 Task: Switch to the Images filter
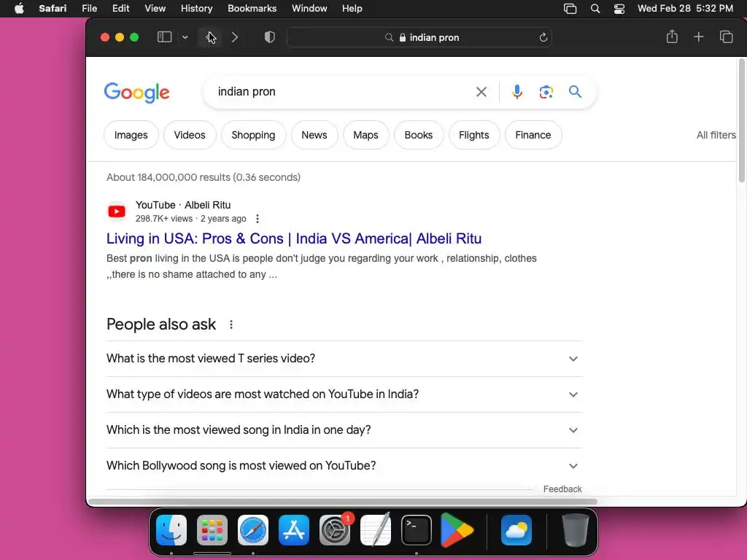131,135
